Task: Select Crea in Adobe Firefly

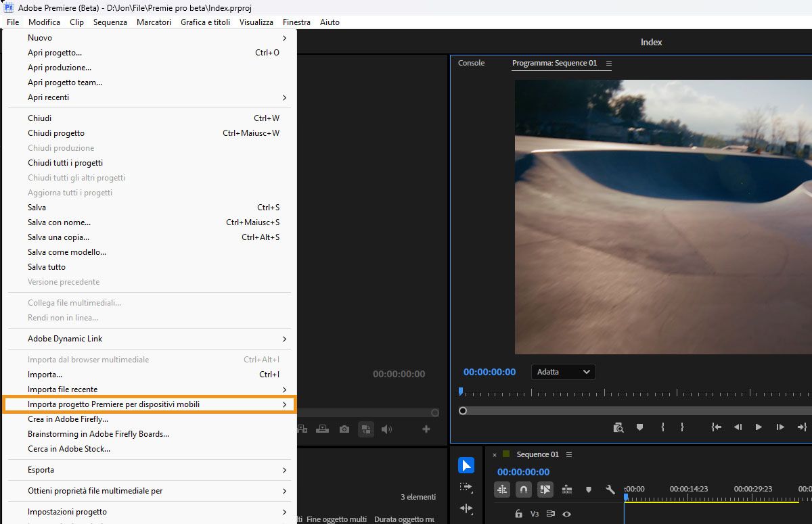Action: (x=68, y=419)
